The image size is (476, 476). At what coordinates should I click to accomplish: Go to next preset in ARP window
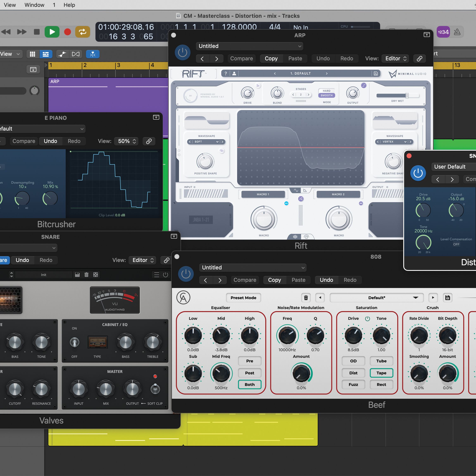point(217,59)
